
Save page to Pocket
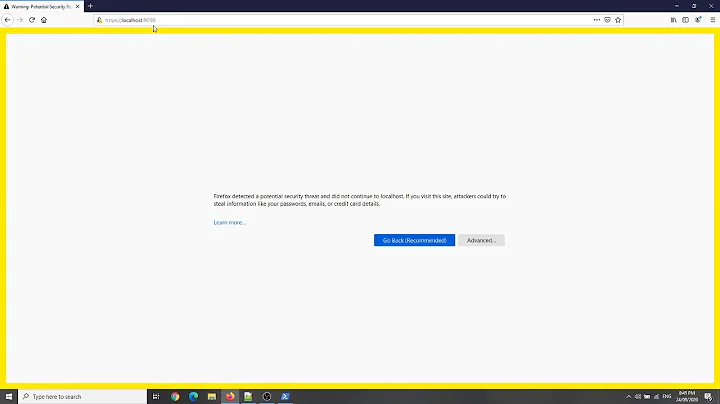click(607, 20)
